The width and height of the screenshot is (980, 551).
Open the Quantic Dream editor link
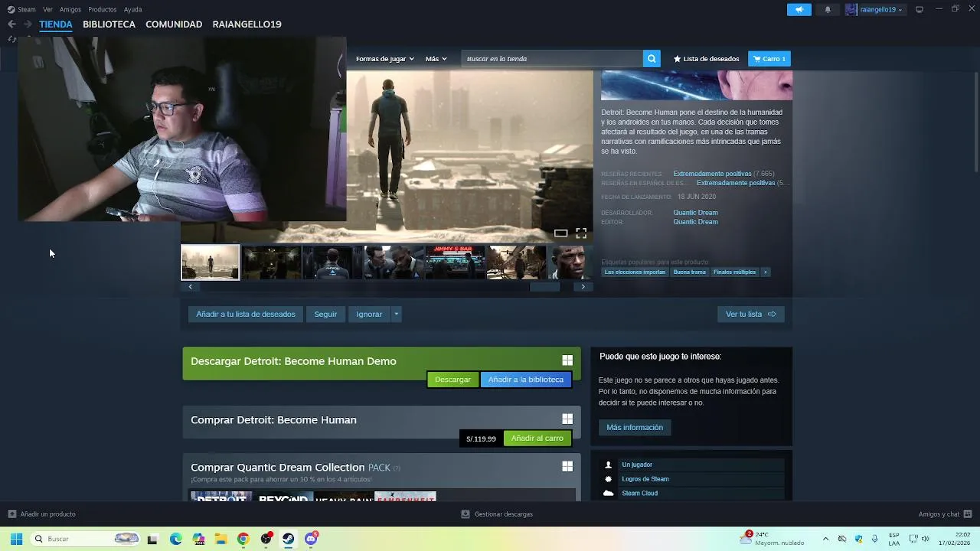pos(695,222)
